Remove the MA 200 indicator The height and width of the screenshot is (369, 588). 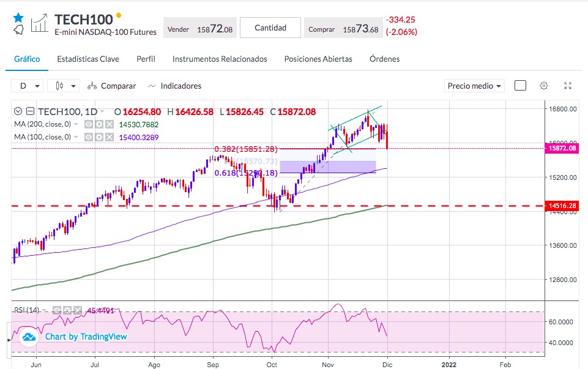109,124
